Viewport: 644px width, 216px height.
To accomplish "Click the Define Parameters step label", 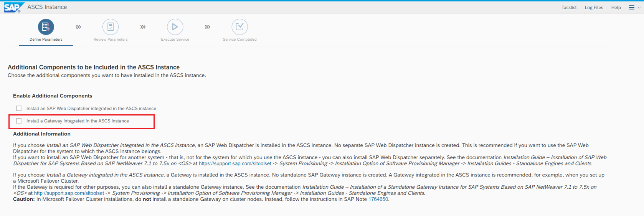I will (46, 39).
